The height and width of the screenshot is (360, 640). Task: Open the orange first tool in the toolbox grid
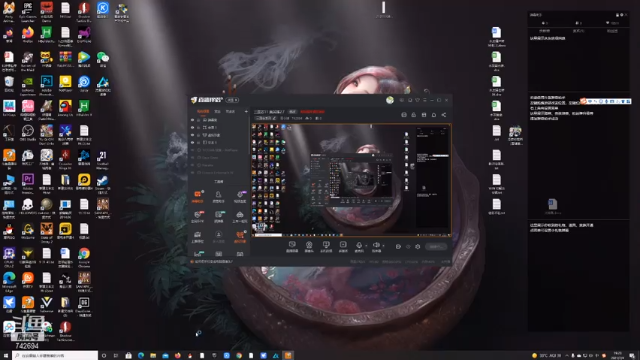coord(198,196)
